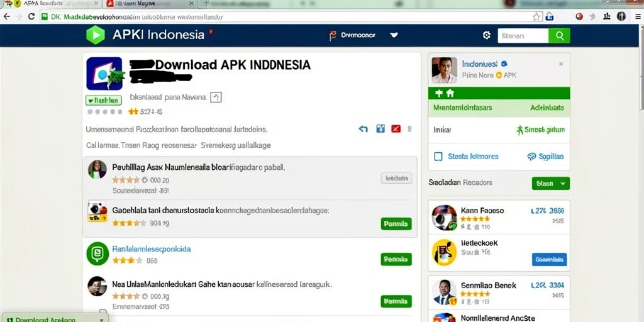Click the Kann Faoeso app icon

coord(445,217)
